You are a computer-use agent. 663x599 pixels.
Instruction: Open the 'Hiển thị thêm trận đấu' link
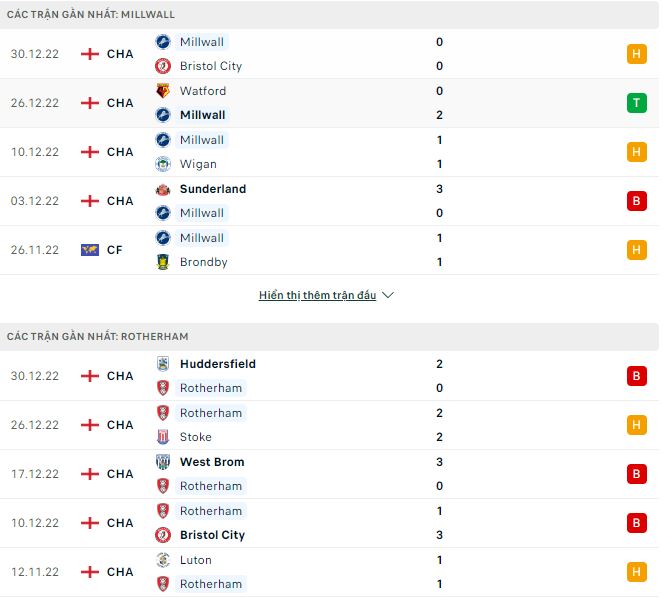(x=317, y=296)
